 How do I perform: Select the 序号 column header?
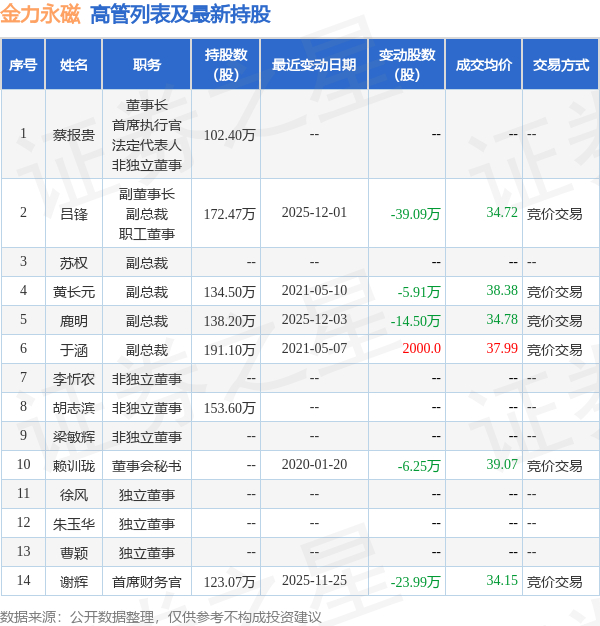(23, 65)
